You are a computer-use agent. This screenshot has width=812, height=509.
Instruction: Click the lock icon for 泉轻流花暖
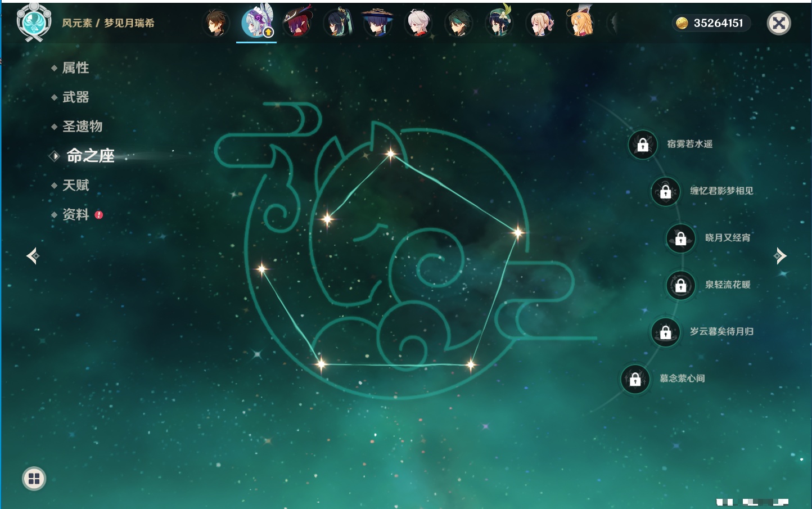(x=681, y=285)
